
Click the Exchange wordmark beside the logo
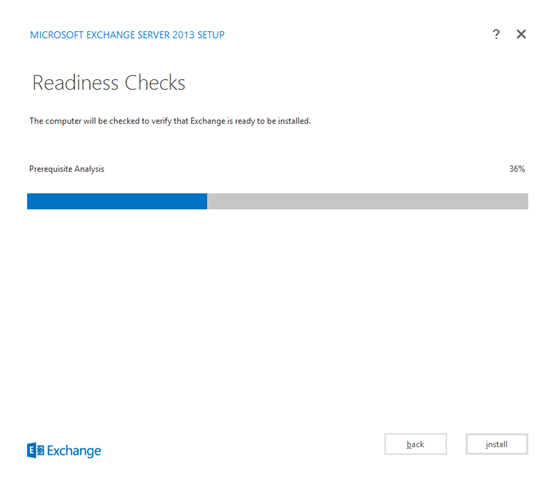click(x=74, y=451)
